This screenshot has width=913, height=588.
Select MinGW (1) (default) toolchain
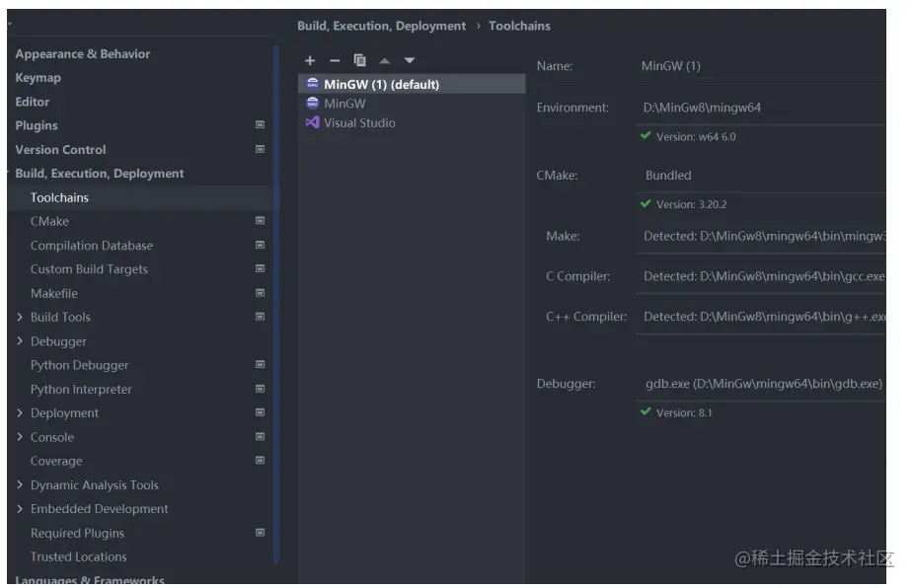[412, 85]
